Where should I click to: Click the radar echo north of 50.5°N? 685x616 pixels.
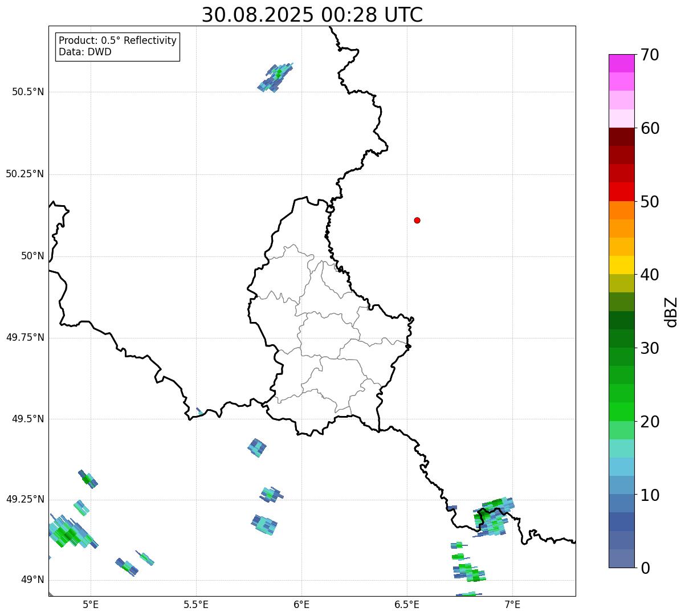tap(276, 77)
